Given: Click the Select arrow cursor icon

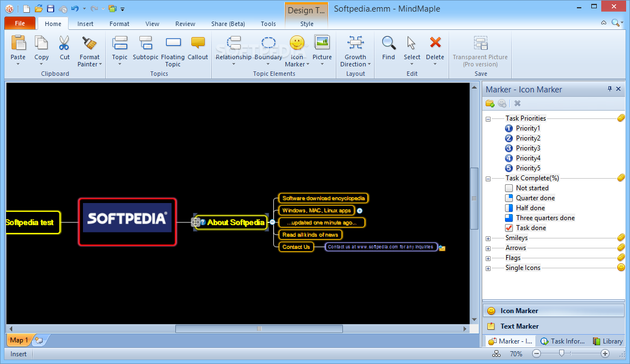Looking at the screenshot, I should point(412,43).
